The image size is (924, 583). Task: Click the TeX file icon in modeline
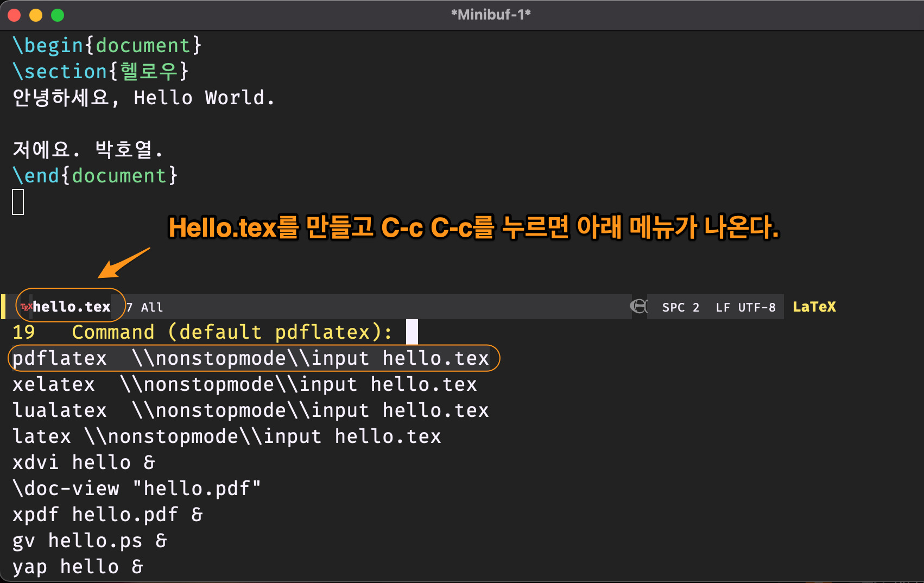[26, 307]
